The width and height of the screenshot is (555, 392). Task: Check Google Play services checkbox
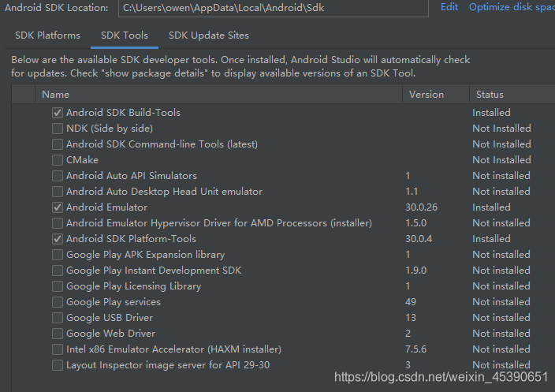pyautogui.click(x=58, y=302)
